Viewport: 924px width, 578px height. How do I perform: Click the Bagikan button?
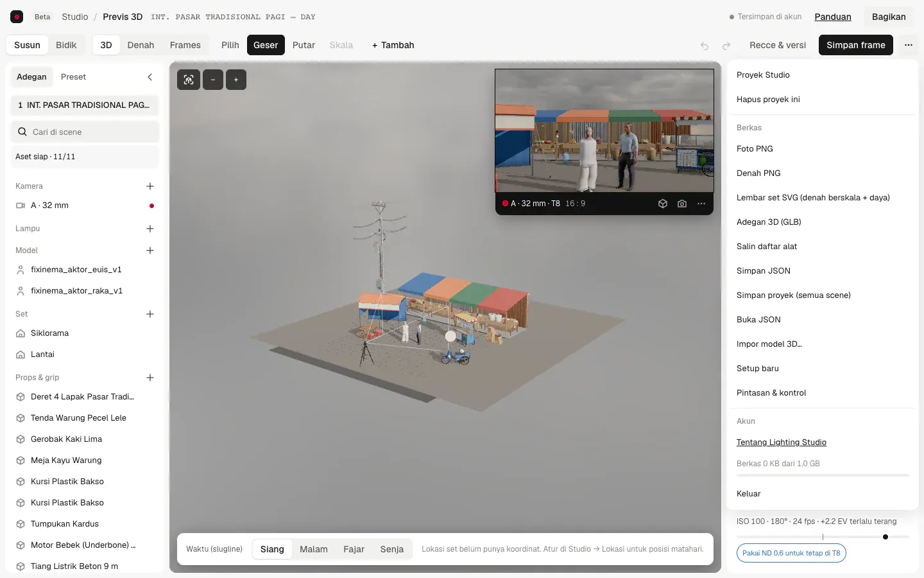pos(889,17)
